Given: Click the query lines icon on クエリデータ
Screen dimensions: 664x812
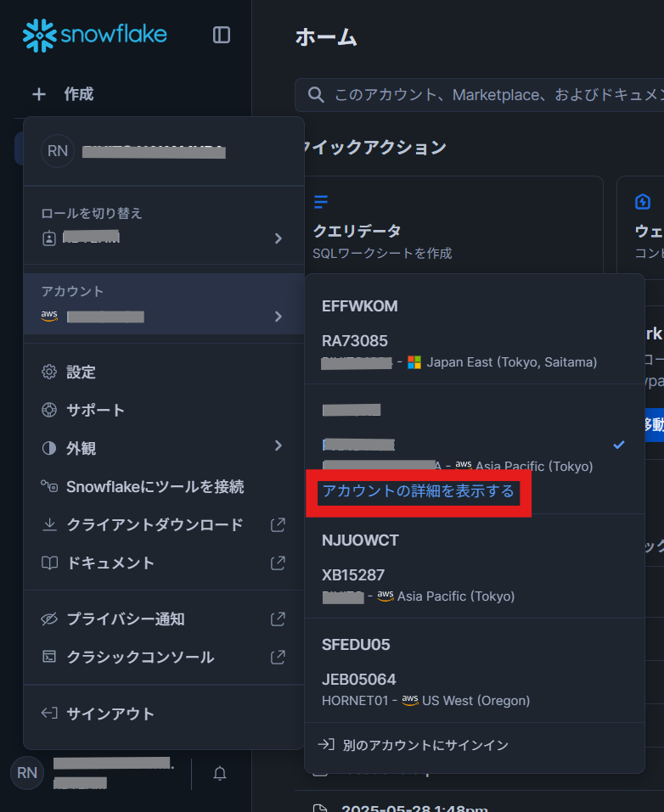Looking at the screenshot, I should tap(321, 201).
